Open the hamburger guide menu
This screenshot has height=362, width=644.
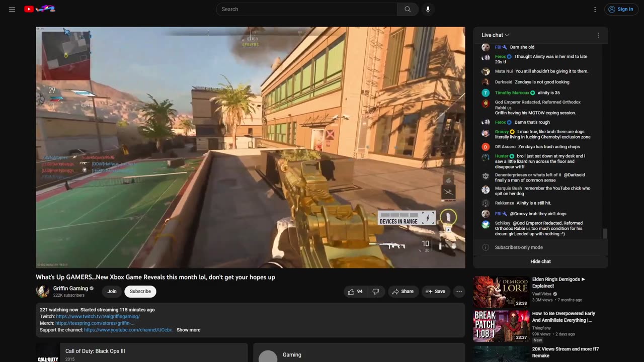point(12,9)
